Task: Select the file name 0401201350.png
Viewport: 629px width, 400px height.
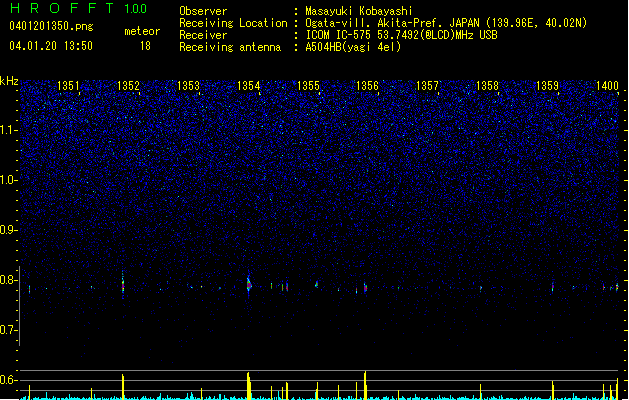Action: (x=51, y=27)
